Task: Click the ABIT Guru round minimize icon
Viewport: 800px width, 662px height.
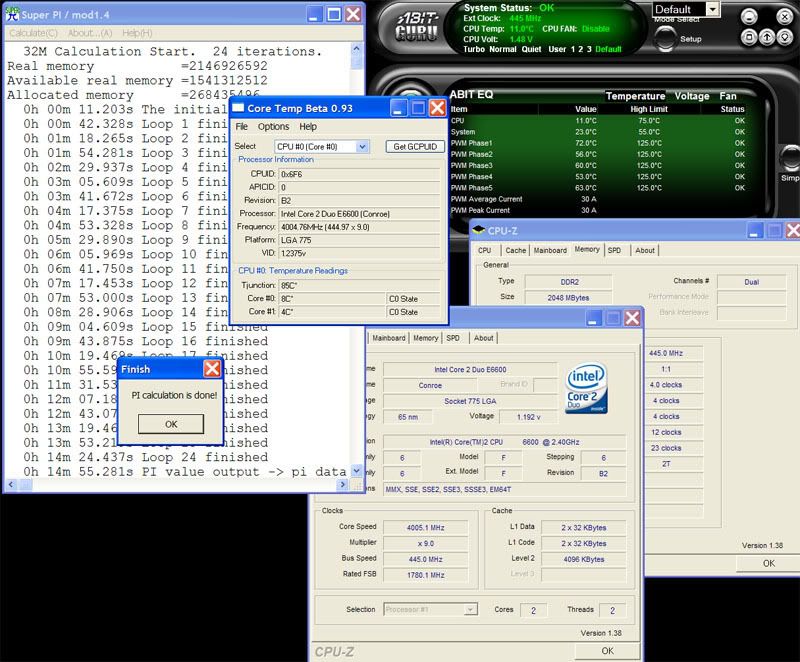Action: (x=748, y=17)
